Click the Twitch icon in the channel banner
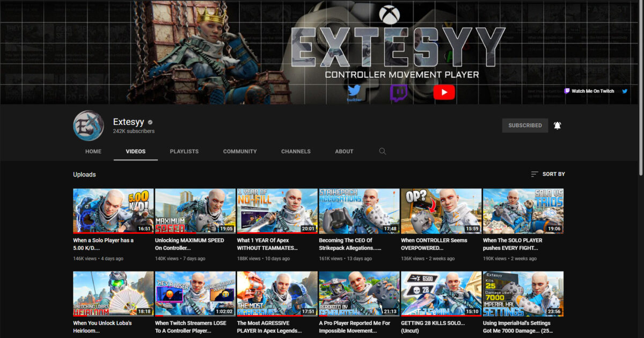The height and width of the screenshot is (338, 644). click(399, 92)
